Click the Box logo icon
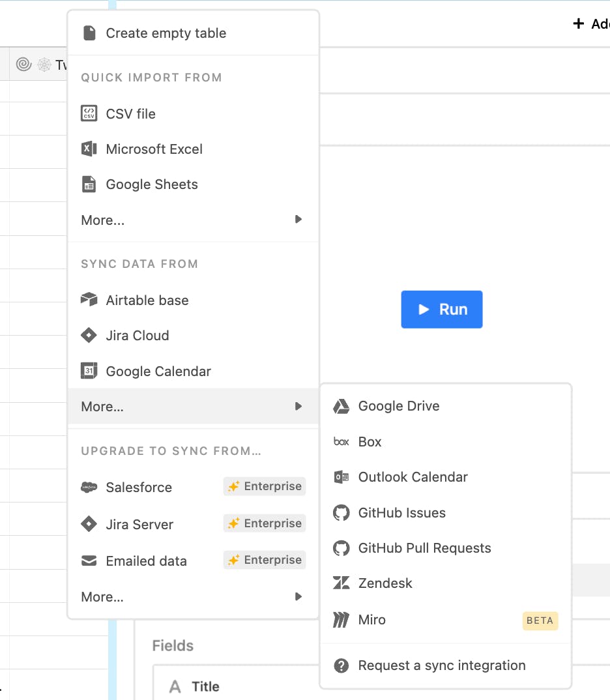Screen dimensions: 610x700 coord(341,441)
